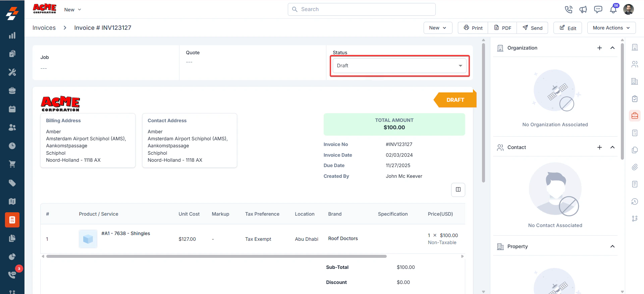The width and height of the screenshot is (644, 294).
Task: Click the line items horizontal scrollbar
Action: (x=216, y=256)
